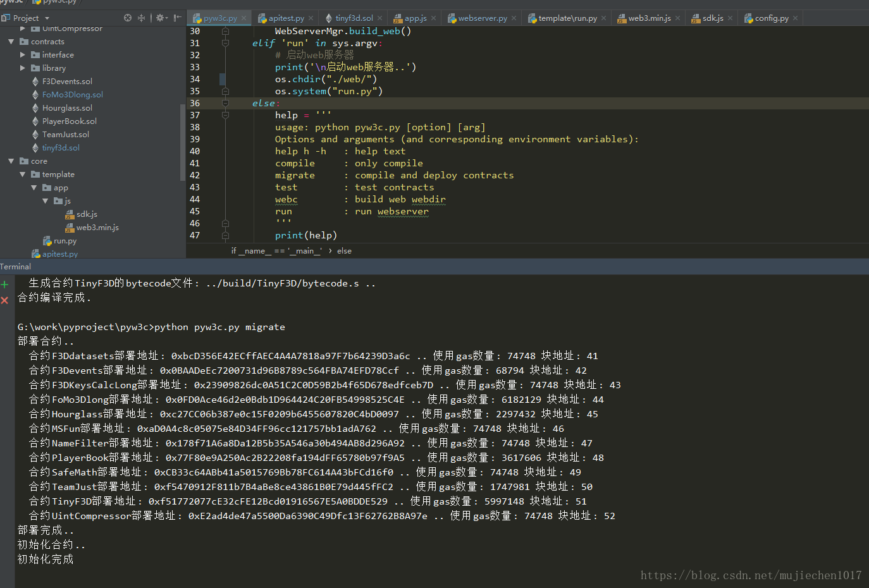Click line number 34 in the gutter
The image size is (869, 588).
coord(195,79)
